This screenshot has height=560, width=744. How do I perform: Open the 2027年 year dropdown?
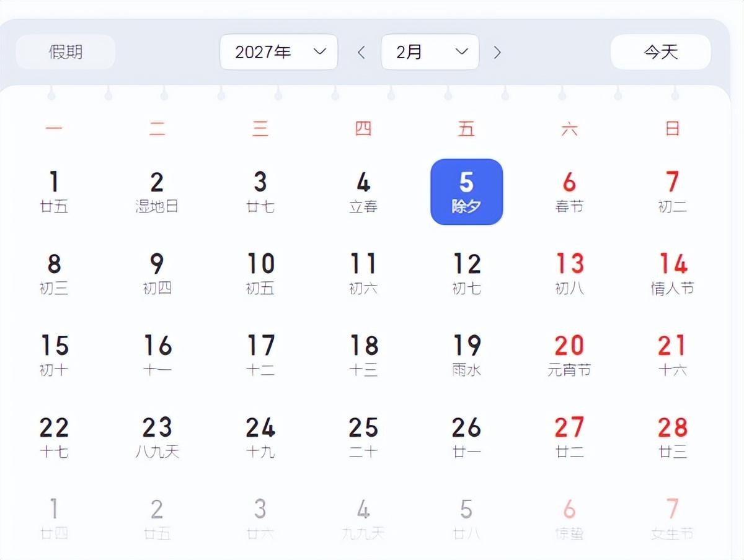tap(279, 52)
